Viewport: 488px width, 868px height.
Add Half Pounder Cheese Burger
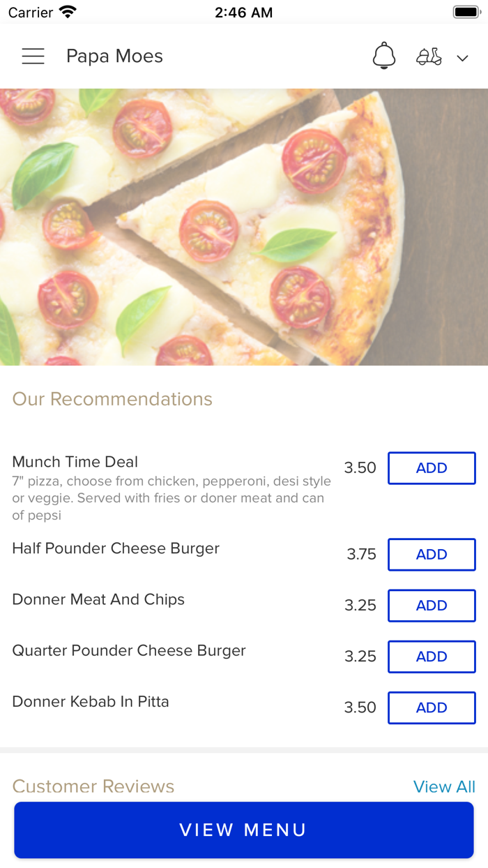432,555
